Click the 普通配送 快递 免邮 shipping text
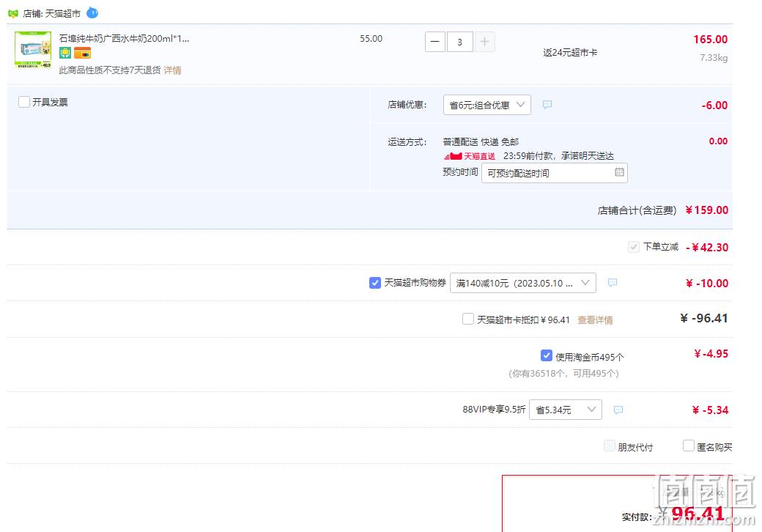 coord(481,142)
